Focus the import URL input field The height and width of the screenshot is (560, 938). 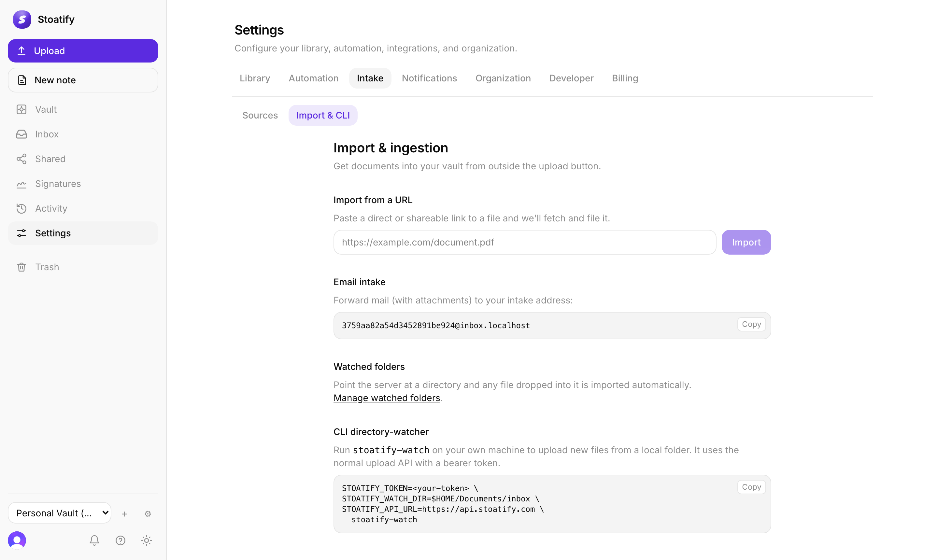[525, 242]
